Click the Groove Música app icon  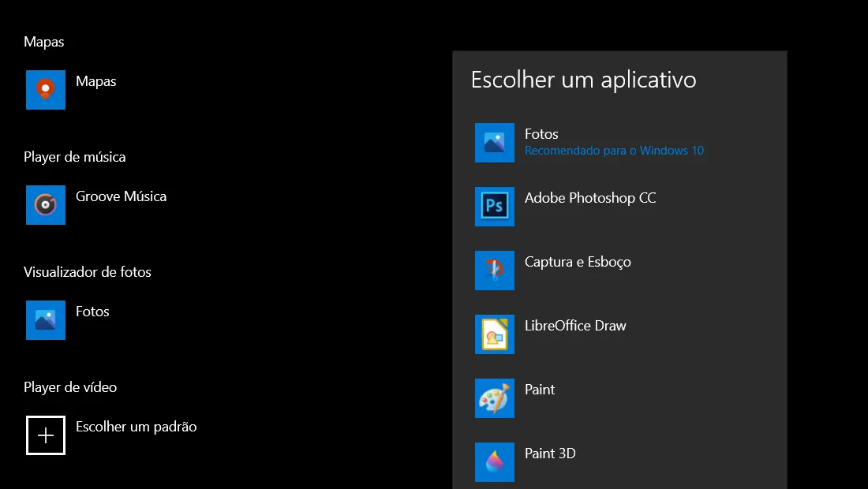coord(46,205)
